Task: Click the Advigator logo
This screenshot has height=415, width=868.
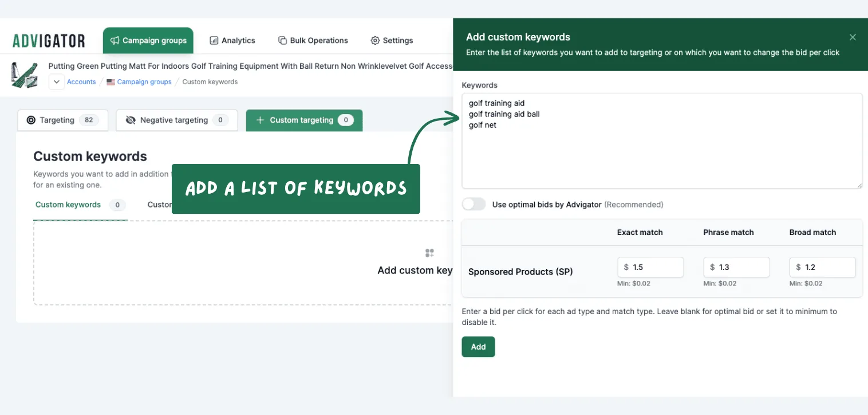Action: (x=49, y=41)
